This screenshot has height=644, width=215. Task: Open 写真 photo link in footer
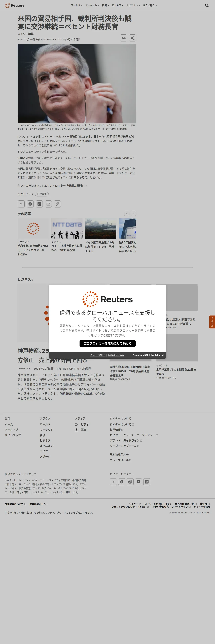(x=81, y=430)
